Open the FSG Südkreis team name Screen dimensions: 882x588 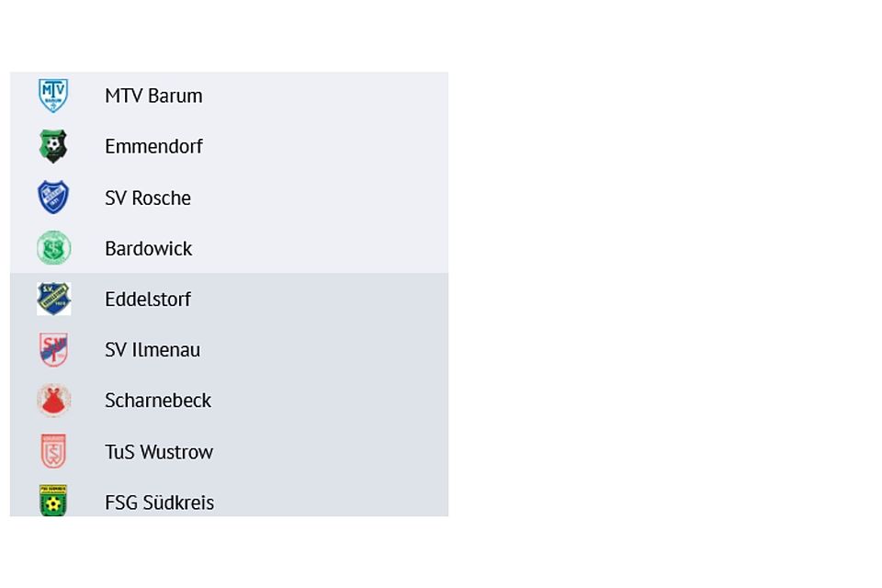[159, 503]
